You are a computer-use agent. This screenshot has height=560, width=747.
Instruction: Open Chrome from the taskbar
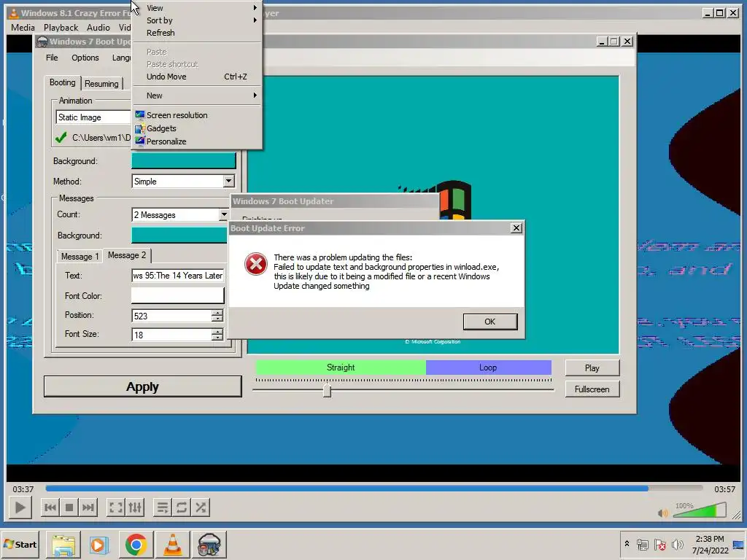click(136, 545)
